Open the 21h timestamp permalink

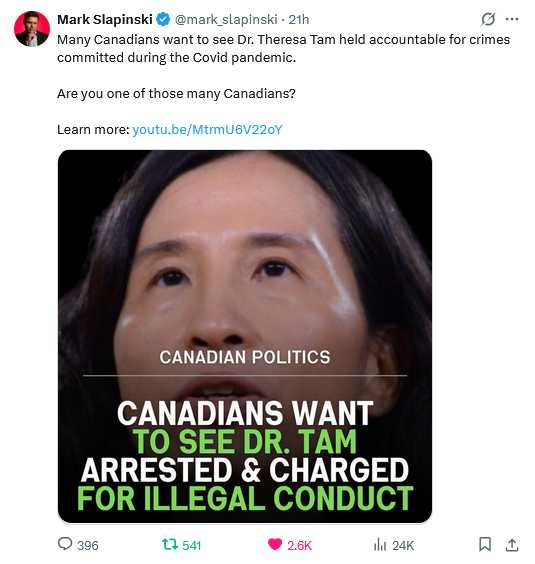(x=299, y=19)
